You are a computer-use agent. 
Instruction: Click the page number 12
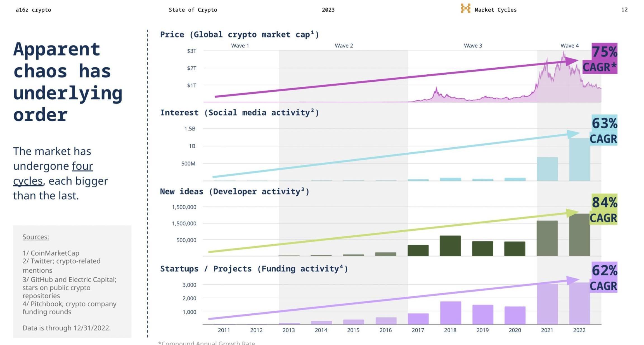coord(624,10)
